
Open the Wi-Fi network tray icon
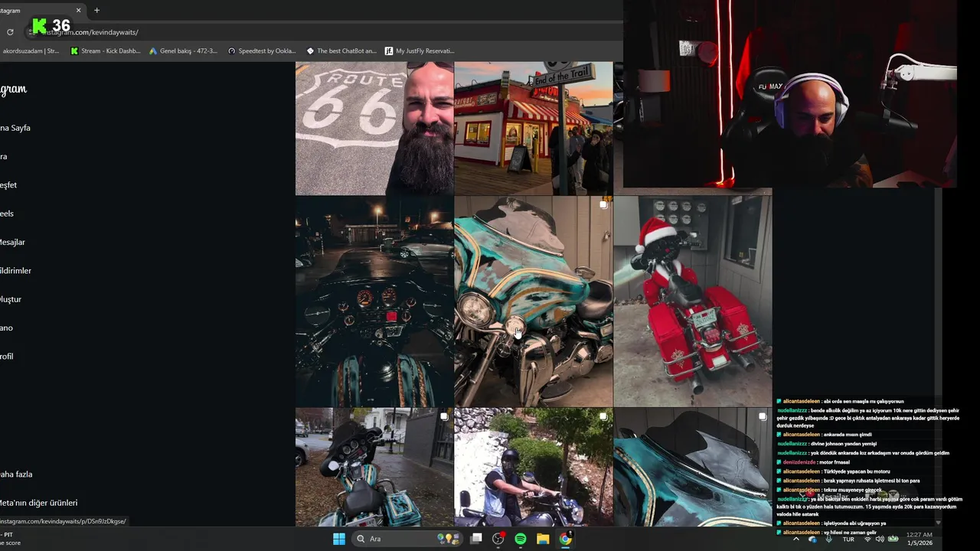click(x=867, y=539)
